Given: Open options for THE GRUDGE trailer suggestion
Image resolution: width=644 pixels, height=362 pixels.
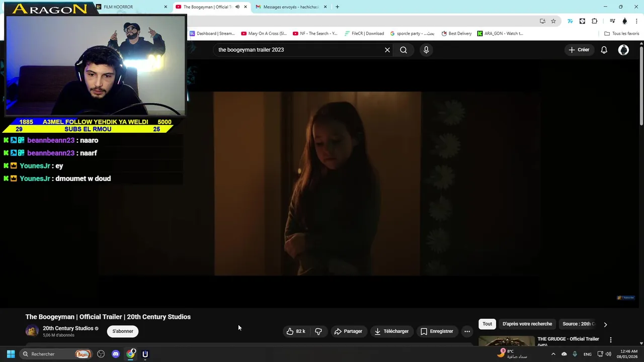Looking at the screenshot, I should tap(611, 340).
